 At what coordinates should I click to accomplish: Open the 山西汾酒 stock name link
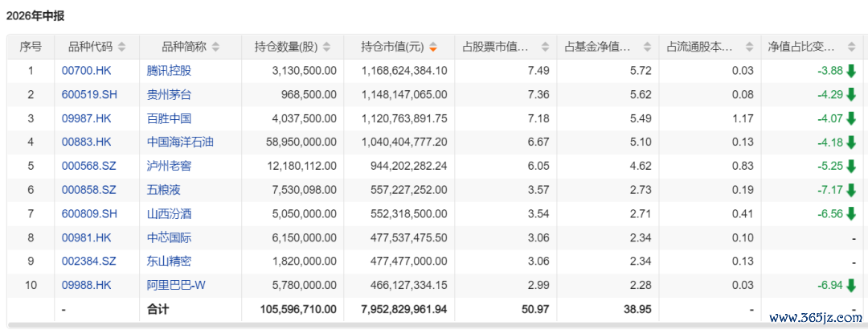[x=170, y=213]
